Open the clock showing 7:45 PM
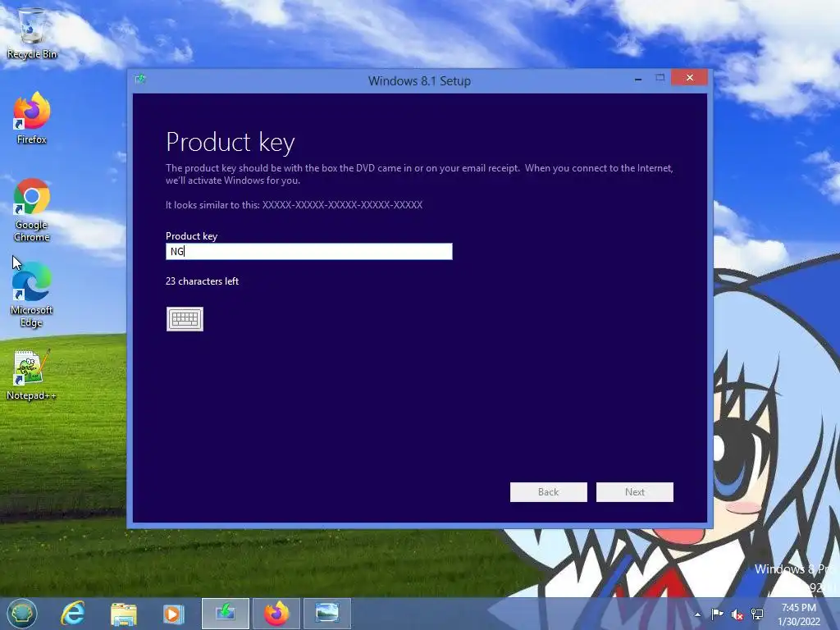The width and height of the screenshot is (840, 630). point(799,614)
